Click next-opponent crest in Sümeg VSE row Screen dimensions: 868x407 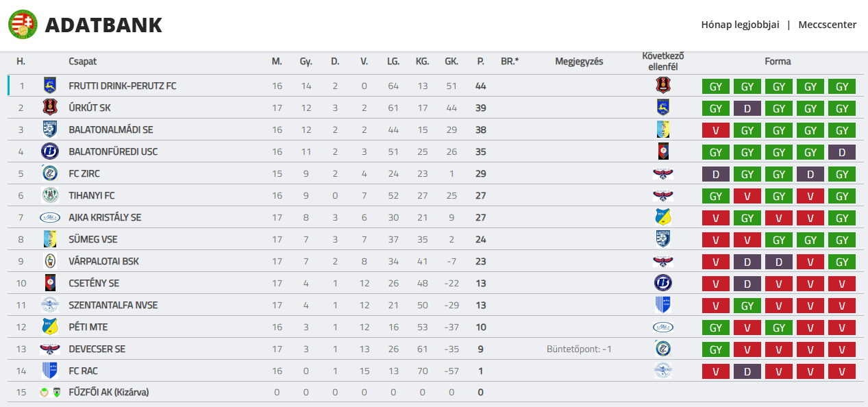point(662,239)
